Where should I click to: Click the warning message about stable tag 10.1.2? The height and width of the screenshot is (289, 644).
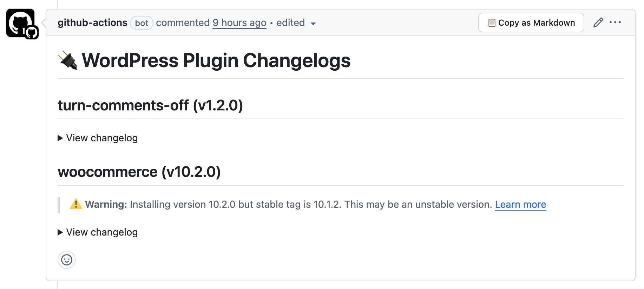coord(291,204)
